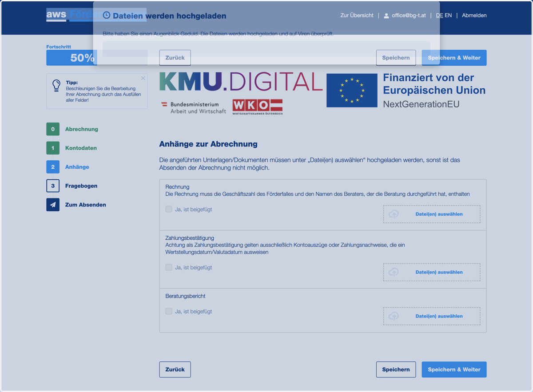Select step 3 number badge Fragebogen

click(53, 186)
